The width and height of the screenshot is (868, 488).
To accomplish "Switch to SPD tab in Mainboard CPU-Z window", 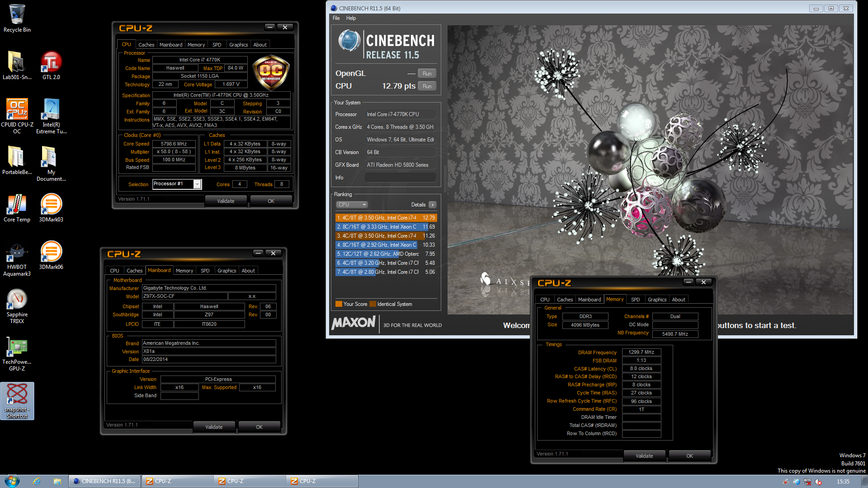I will 205,271.
